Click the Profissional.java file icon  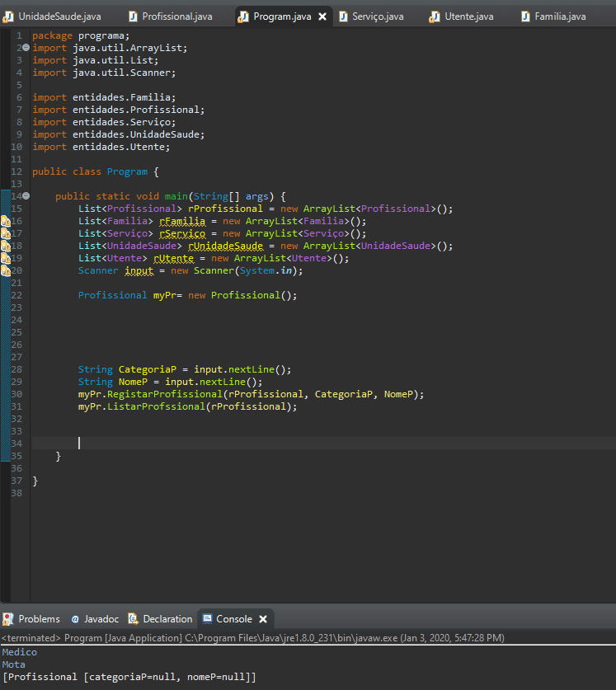point(133,16)
